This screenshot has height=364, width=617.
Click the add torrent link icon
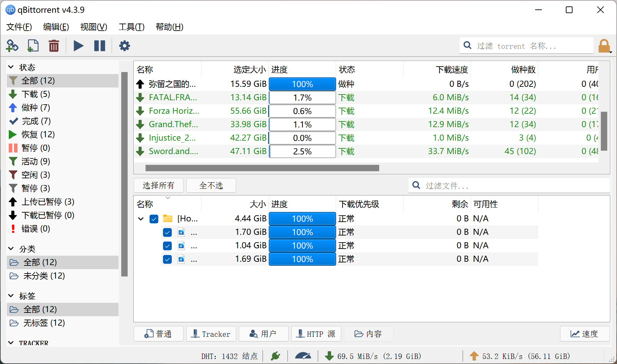click(12, 46)
